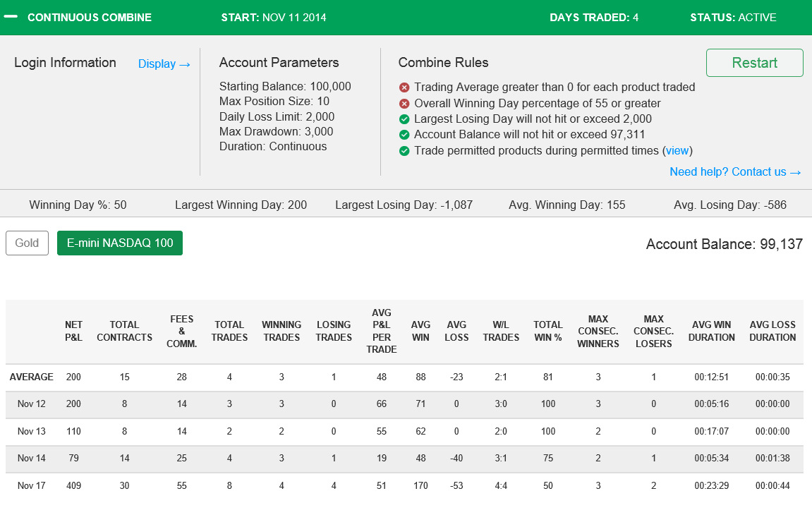Click the Account Parameters heading

[279, 62]
